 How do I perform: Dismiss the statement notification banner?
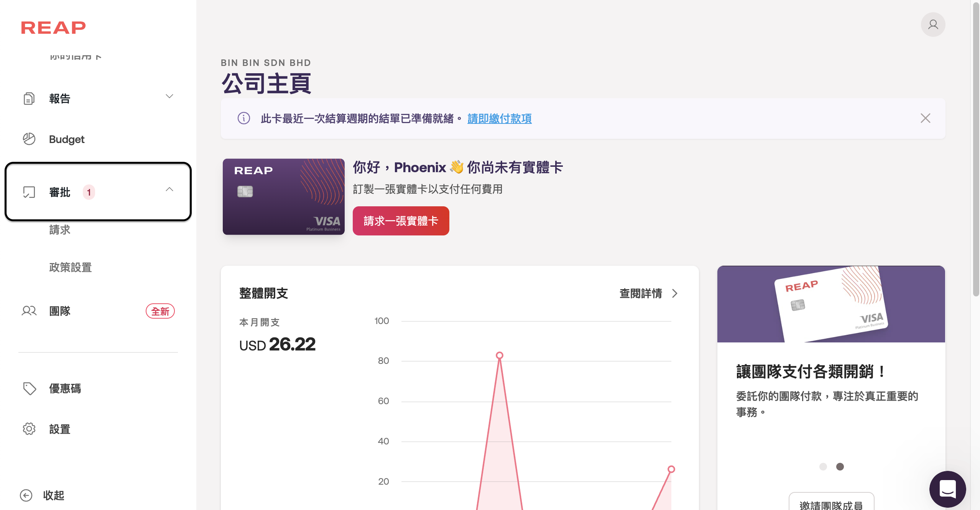pos(925,118)
